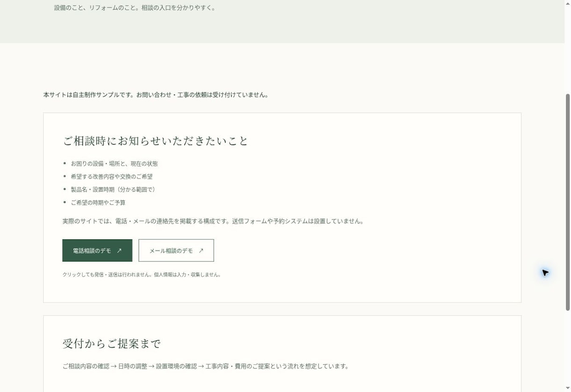Select the heading ご相談時にお知らせいただきたいこと
The height and width of the screenshot is (392, 571).
[x=155, y=141]
